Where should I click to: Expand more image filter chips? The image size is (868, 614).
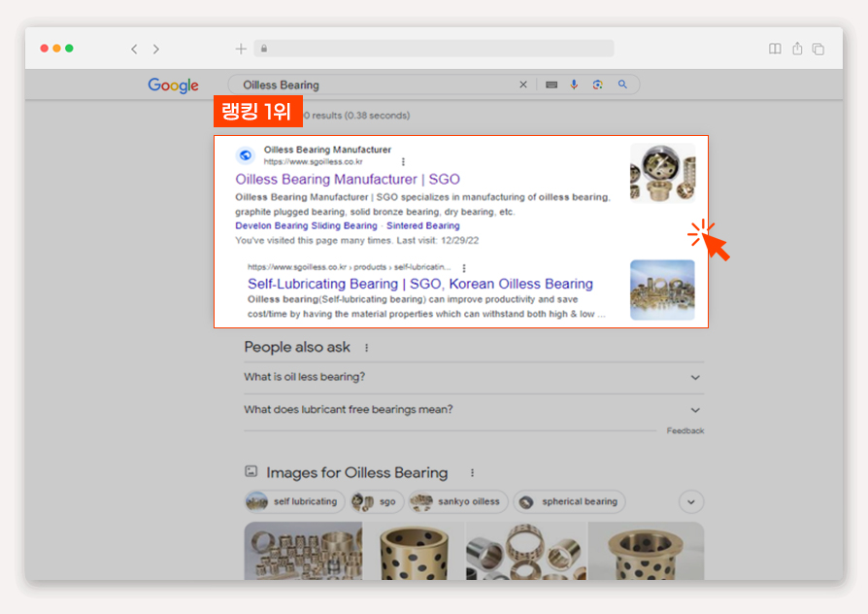(691, 502)
